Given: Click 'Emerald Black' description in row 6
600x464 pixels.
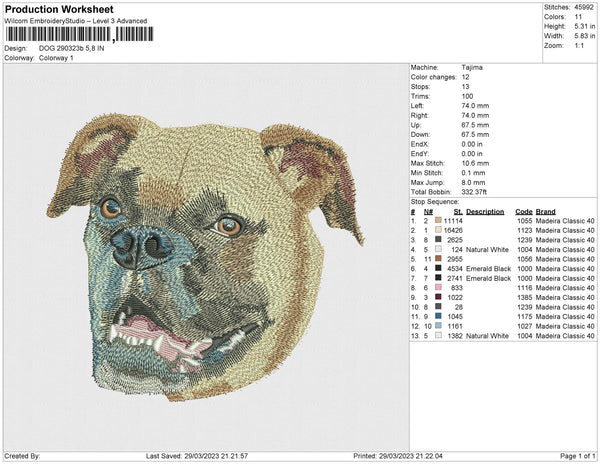Looking at the screenshot, I should [x=488, y=269].
